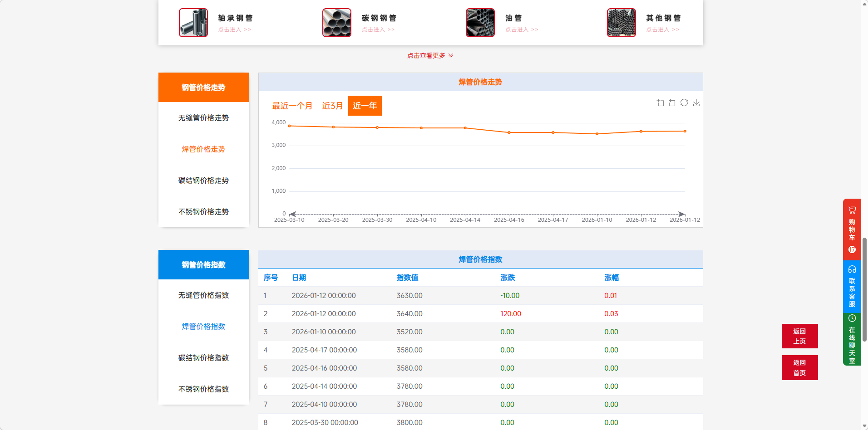Select 不锈钢价格走势 menu item

[x=203, y=212]
